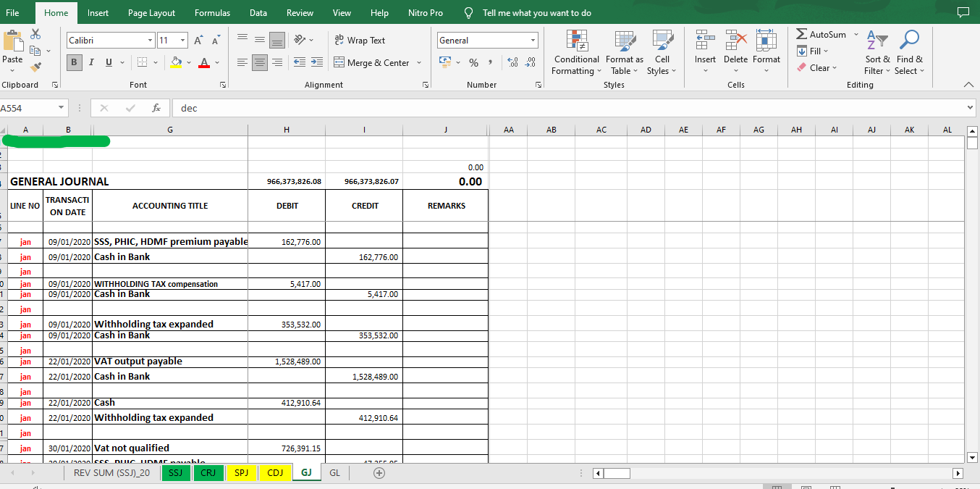Click the AutoSum button
Image resolution: width=980 pixels, height=489 pixels.
pos(821,34)
